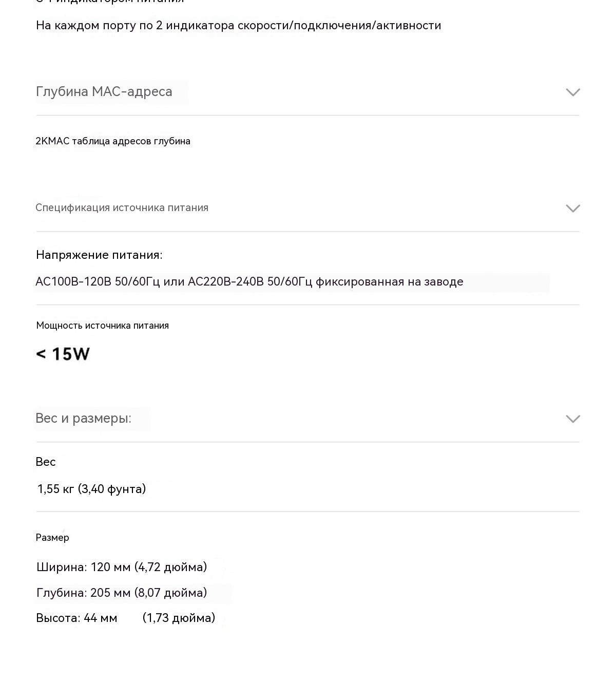
Task: Click the (1,73 дюйма) height value
Action: [x=179, y=618]
